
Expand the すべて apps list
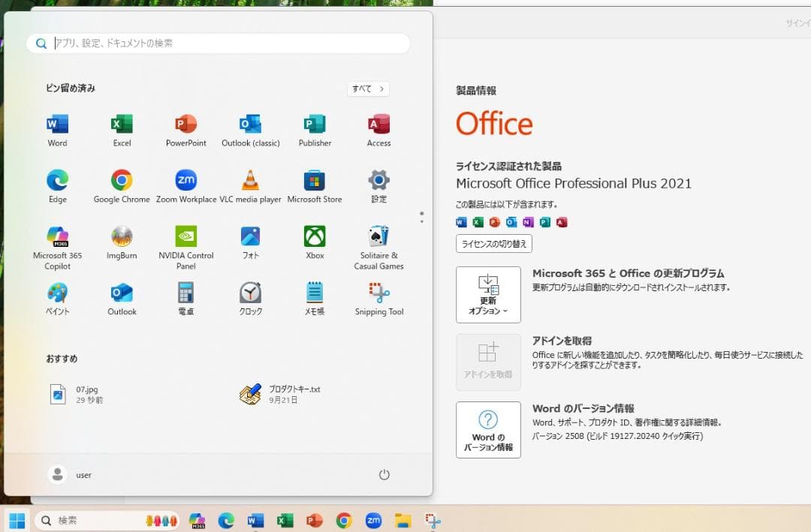(x=367, y=89)
